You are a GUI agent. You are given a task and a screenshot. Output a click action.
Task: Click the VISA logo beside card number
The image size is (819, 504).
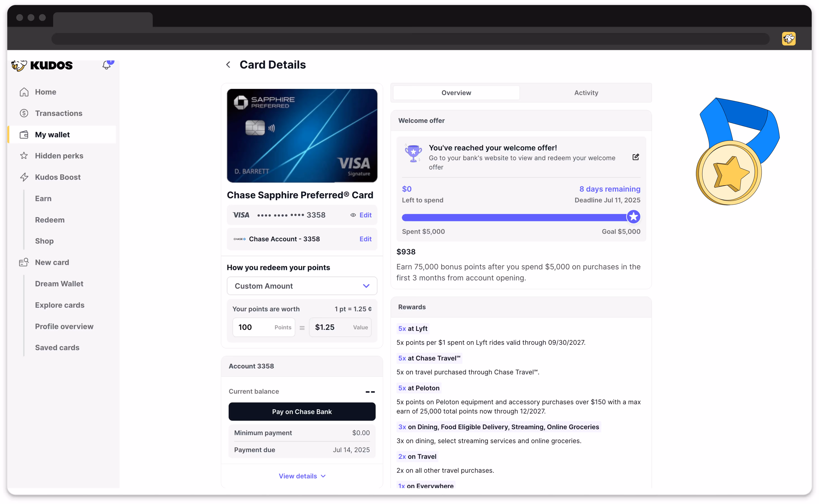click(241, 215)
